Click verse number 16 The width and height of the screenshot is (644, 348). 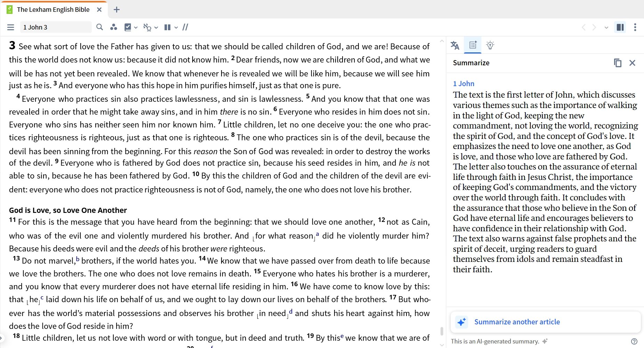(294, 284)
